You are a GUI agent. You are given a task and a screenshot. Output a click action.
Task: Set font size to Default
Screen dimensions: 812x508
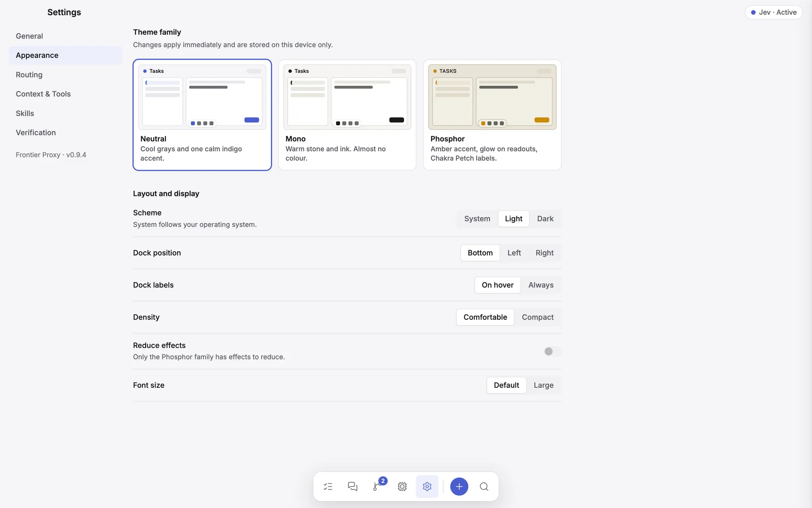pyautogui.click(x=506, y=385)
